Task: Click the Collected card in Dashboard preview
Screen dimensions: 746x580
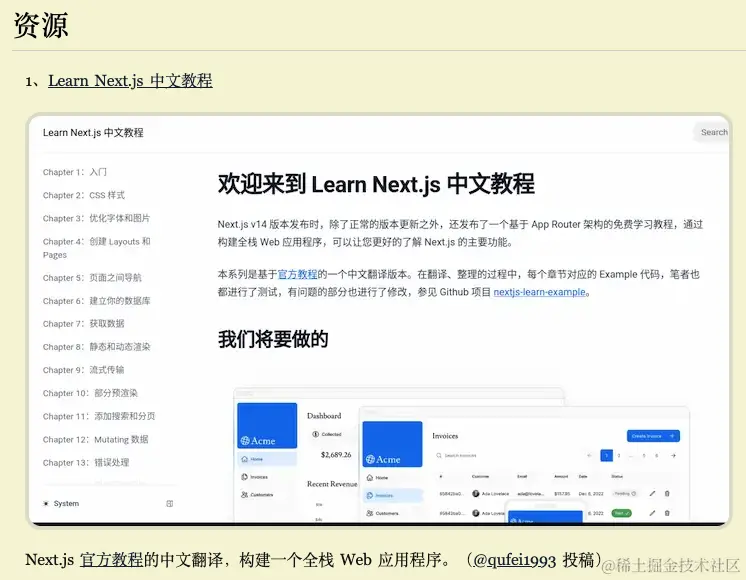Action: click(x=327, y=434)
